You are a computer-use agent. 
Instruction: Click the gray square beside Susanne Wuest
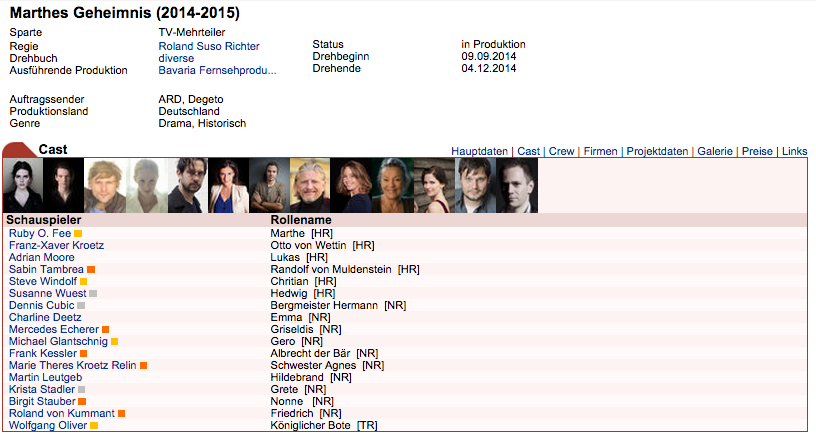[x=93, y=293]
